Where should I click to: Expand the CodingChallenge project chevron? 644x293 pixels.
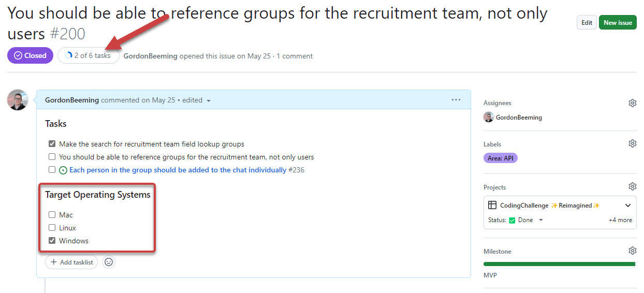tap(628, 206)
